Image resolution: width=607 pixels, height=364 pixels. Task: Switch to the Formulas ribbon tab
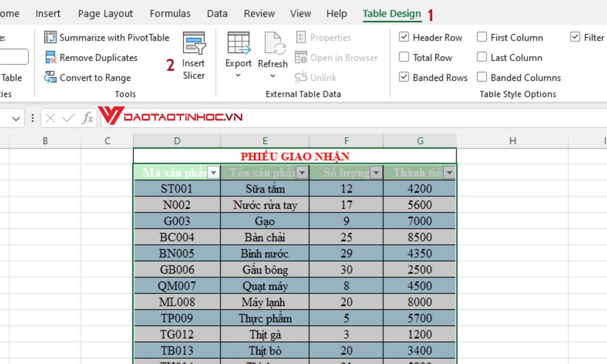click(x=170, y=13)
